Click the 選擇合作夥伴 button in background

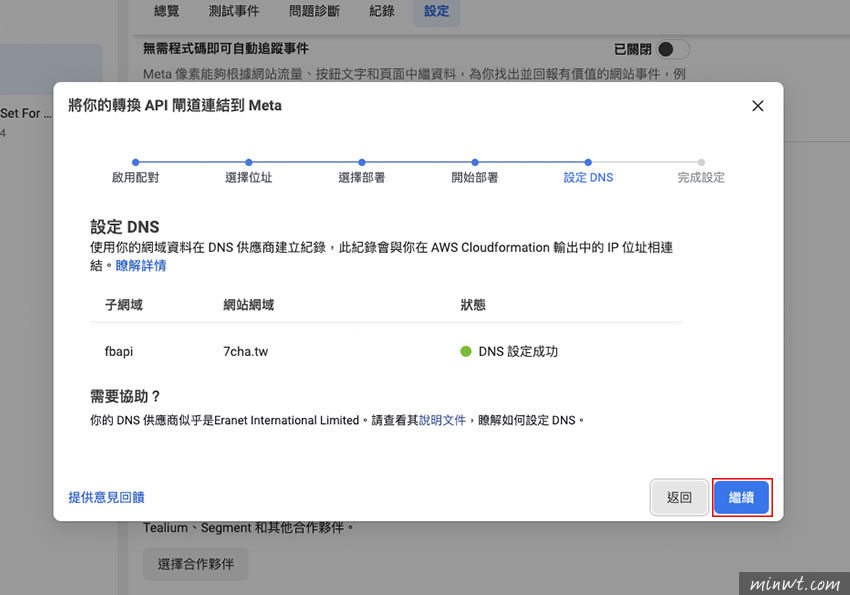tap(196, 564)
